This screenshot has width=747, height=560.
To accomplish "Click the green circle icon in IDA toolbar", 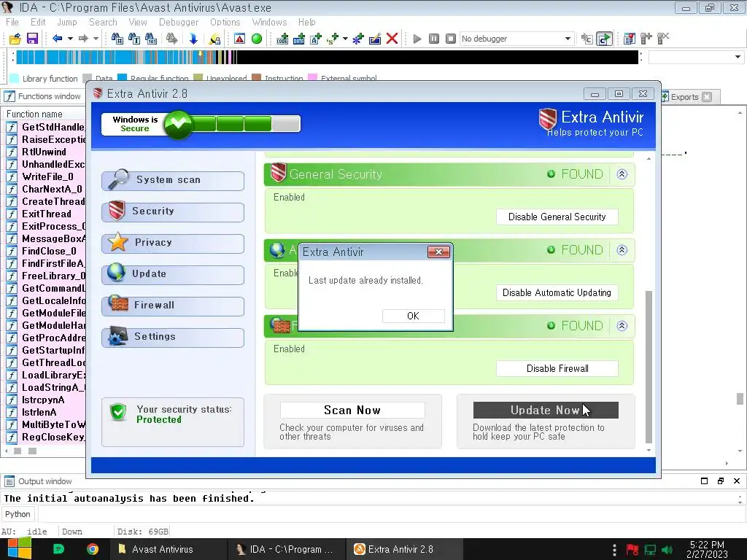I will coord(257,39).
